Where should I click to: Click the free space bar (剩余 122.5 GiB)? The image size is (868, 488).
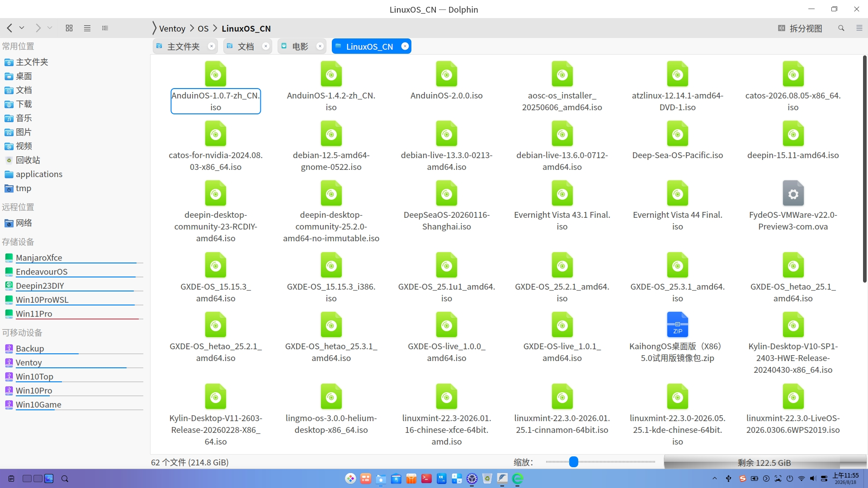(x=764, y=462)
